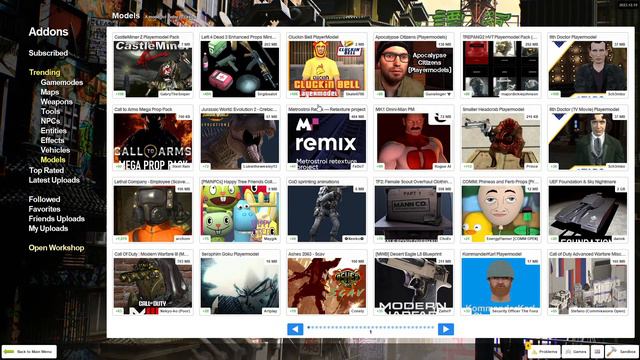View My Uploads
The width and height of the screenshot is (640, 360).
tap(48, 229)
